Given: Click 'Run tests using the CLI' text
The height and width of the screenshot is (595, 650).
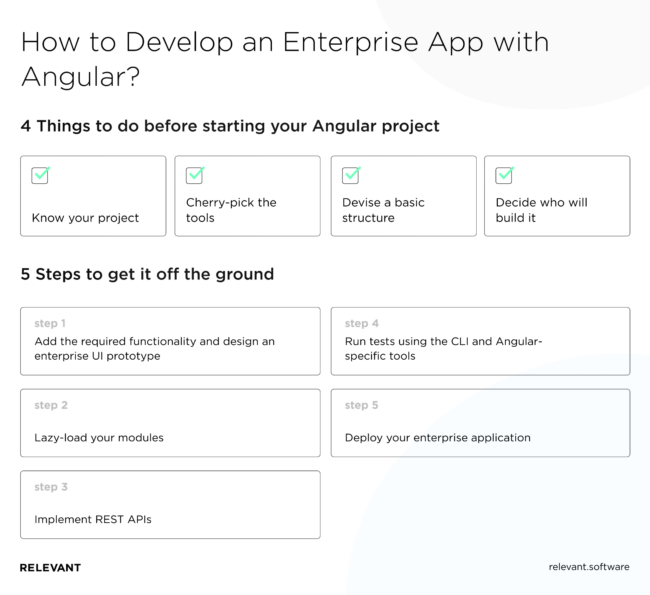Looking at the screenshot, I should [x=443, y=349].
